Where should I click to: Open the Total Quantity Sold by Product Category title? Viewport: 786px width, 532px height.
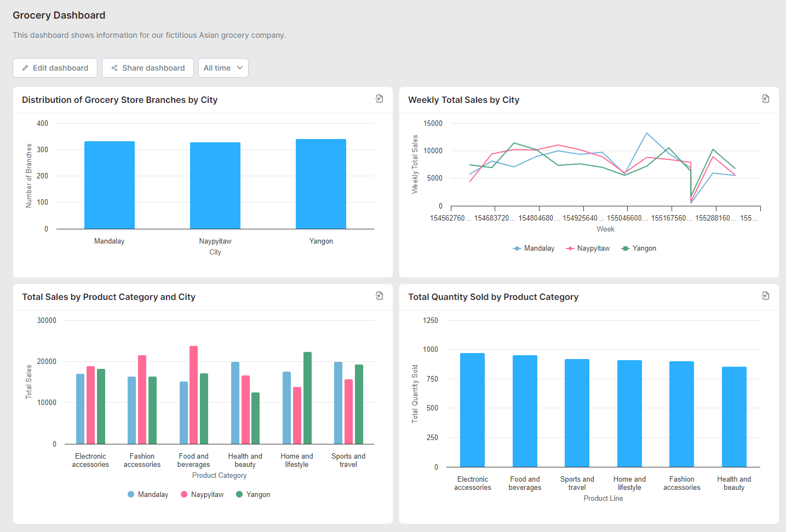[x=493, y=297]
